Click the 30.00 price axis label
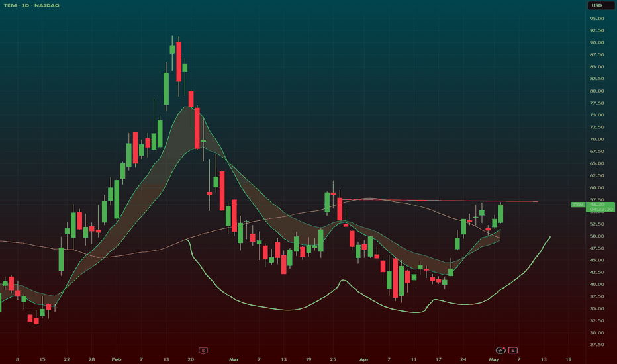Viewport: 617px width, 364px height. tap(596, 332)
